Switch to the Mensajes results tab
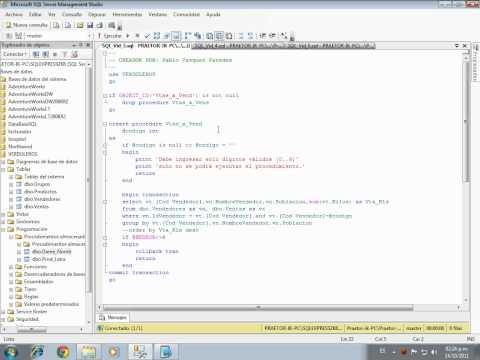Screen dimensions: 480x360 click(113, 317)
